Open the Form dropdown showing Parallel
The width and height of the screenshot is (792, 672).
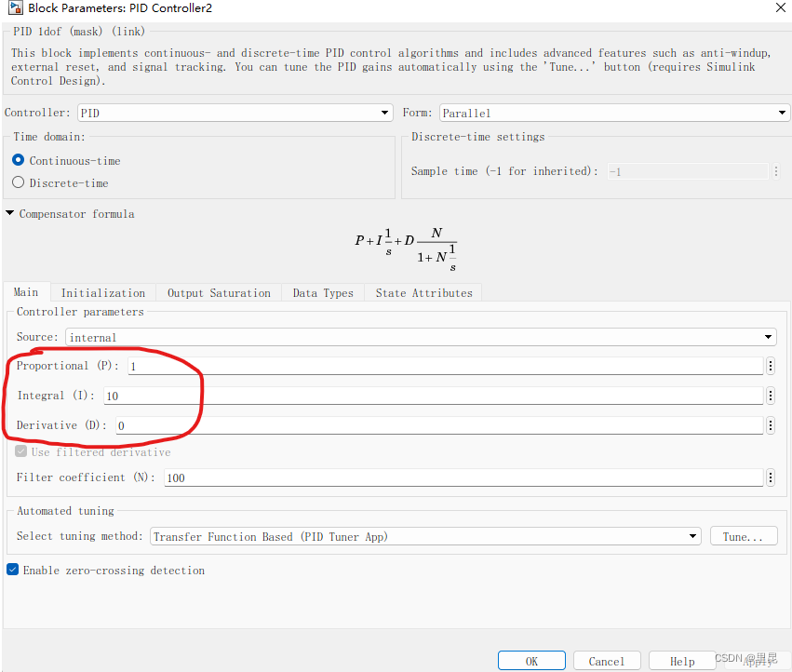(614, 113)
